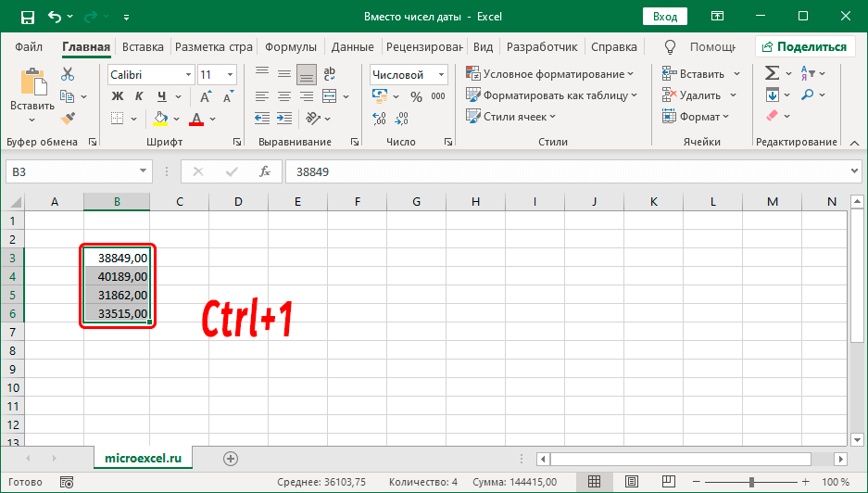Click the Insert Function fx icon
This screenshot has height=493, width=868.
(264, 171)
